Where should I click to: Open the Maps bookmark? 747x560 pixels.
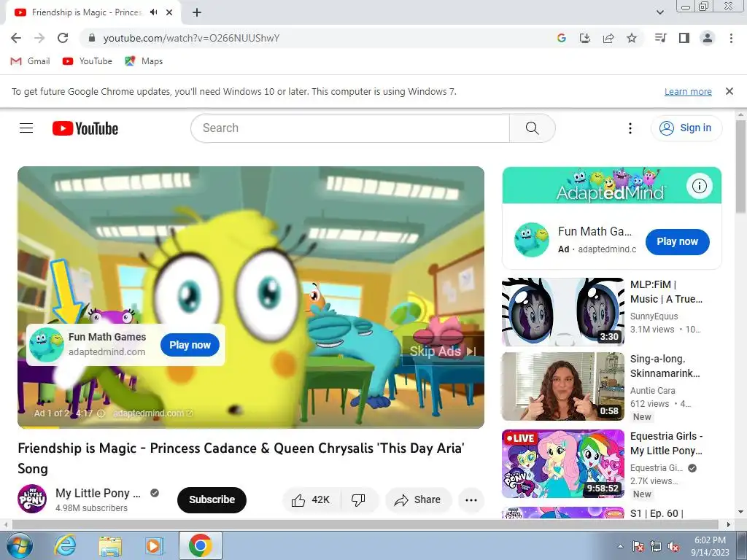tap(144, 61)
